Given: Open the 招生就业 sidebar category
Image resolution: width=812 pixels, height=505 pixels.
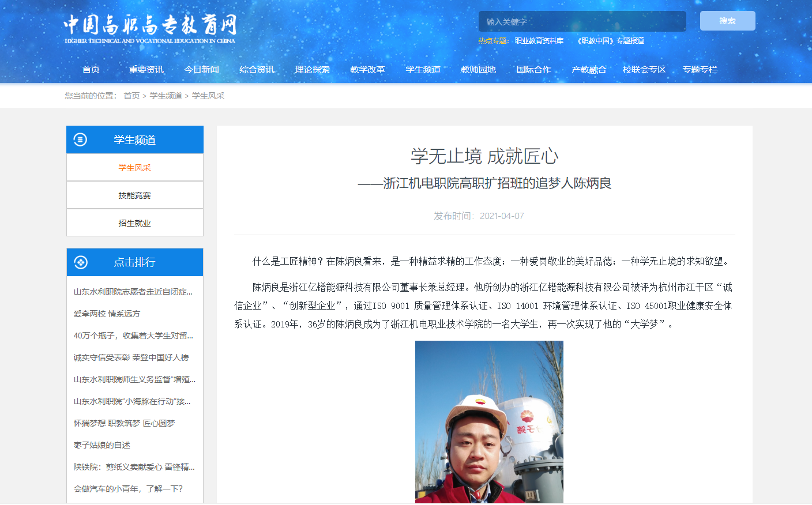Looking at the screenshot, I should tap(134, 223).
